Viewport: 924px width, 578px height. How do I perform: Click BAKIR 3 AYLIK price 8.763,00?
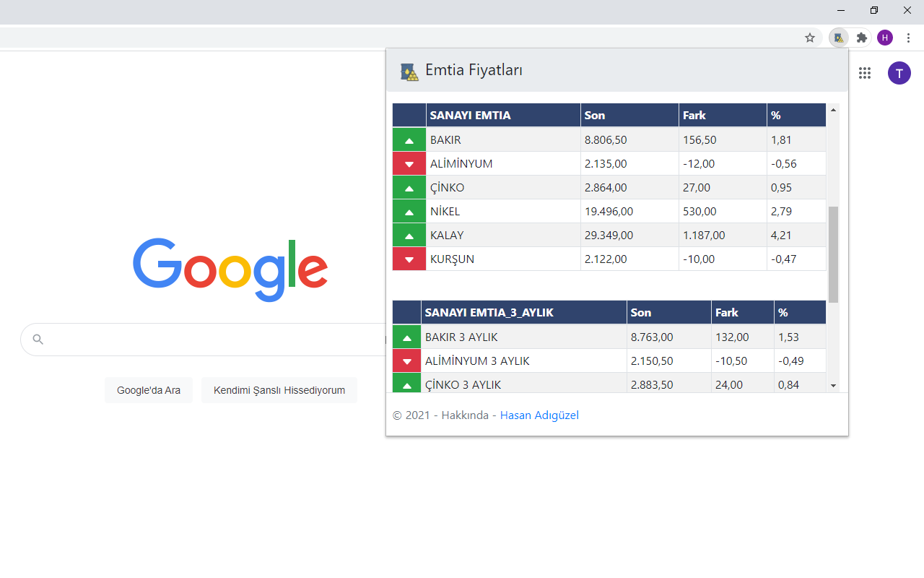(652, 337)
